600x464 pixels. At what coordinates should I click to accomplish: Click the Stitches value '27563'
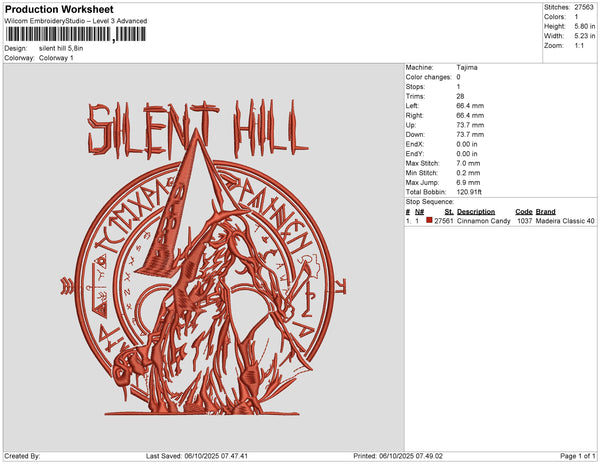click(584, 7)
